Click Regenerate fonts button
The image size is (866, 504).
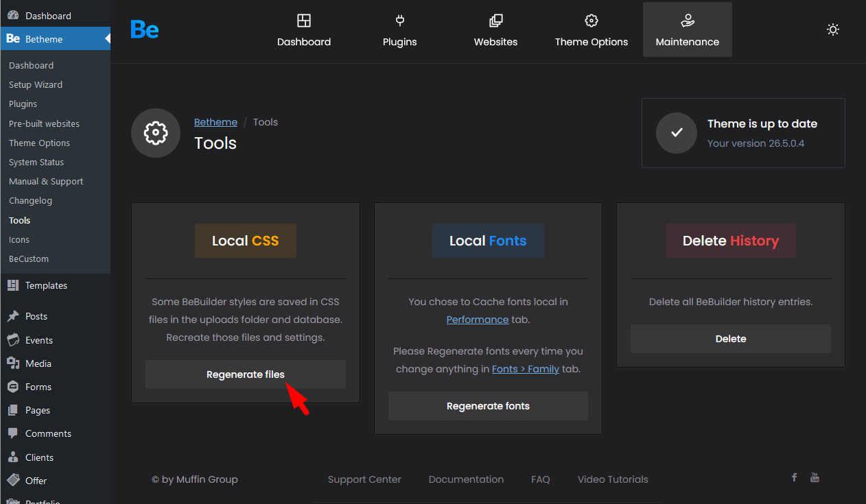point(488,406)
